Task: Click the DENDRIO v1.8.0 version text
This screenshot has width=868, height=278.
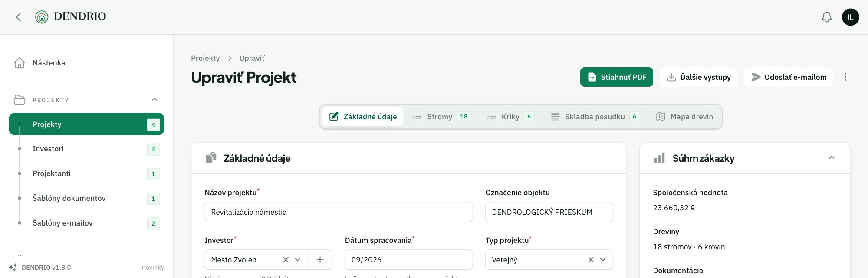Action: (x=46, y=268)
